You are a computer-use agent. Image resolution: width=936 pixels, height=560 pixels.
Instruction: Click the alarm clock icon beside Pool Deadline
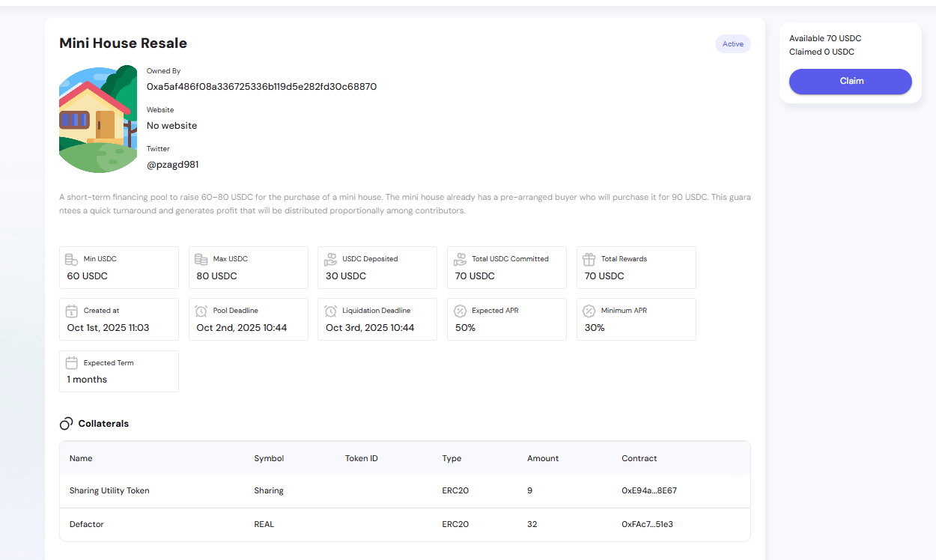(x=201, y=311)
